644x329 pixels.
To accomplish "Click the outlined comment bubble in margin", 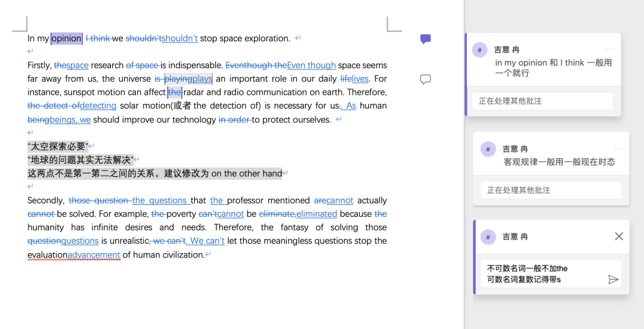I will tap(425, 79).
